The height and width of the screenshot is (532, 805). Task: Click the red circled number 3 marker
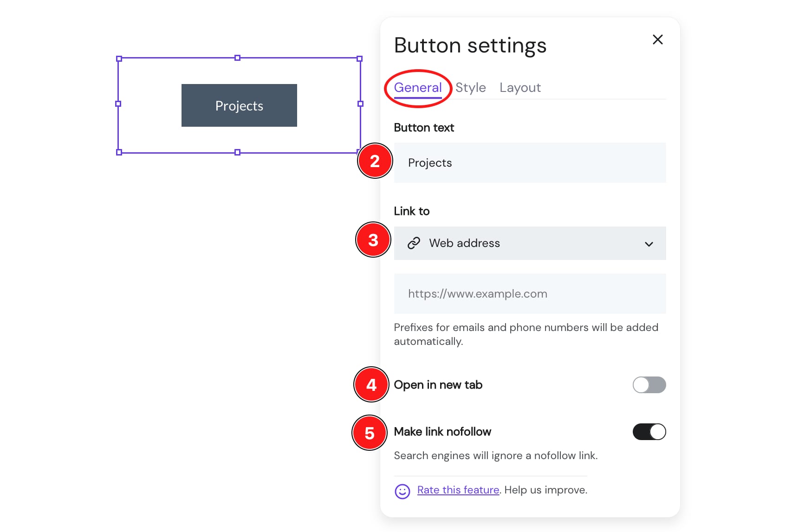pyautogui.click(x=373, y=240)
